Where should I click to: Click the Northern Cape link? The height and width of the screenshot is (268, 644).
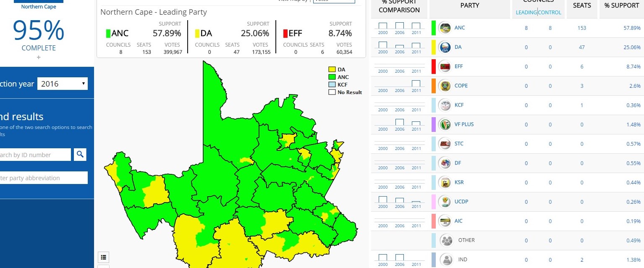point(38,7)
